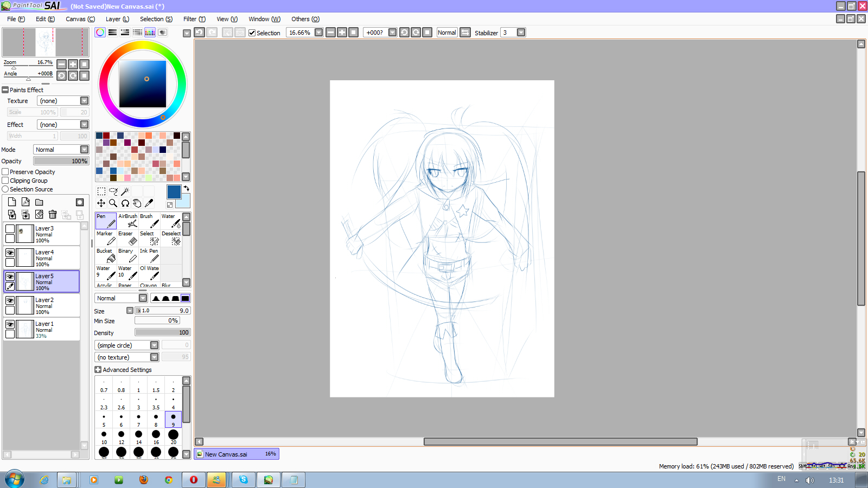Choose the Eraser tool

click(127, 238)
